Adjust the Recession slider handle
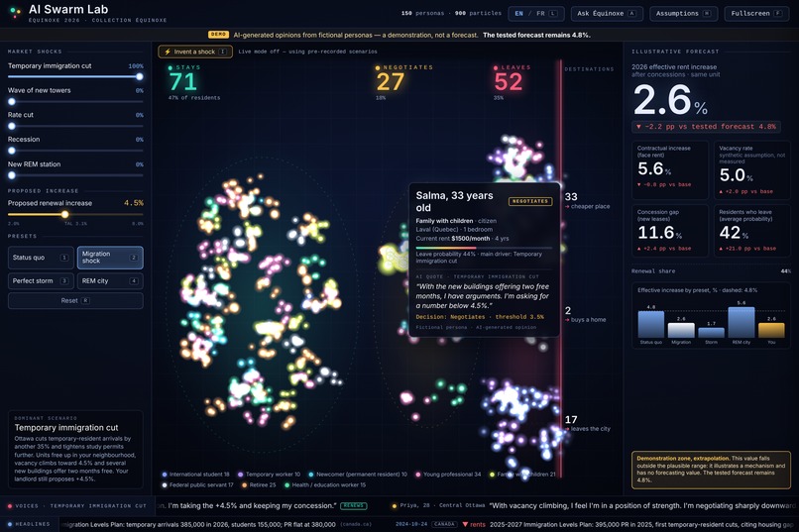Viewport: 799px width, 532px height. tap(12, 151)
